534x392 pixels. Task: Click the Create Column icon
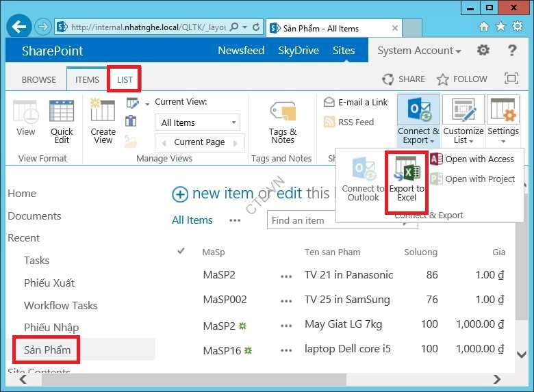point(131,121)
